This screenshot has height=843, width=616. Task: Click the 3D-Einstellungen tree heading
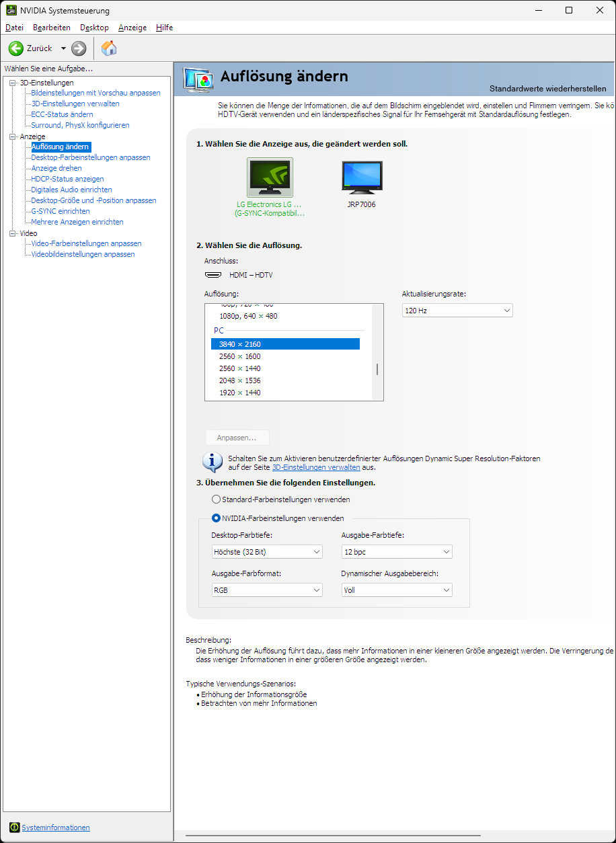coord(46,83)
